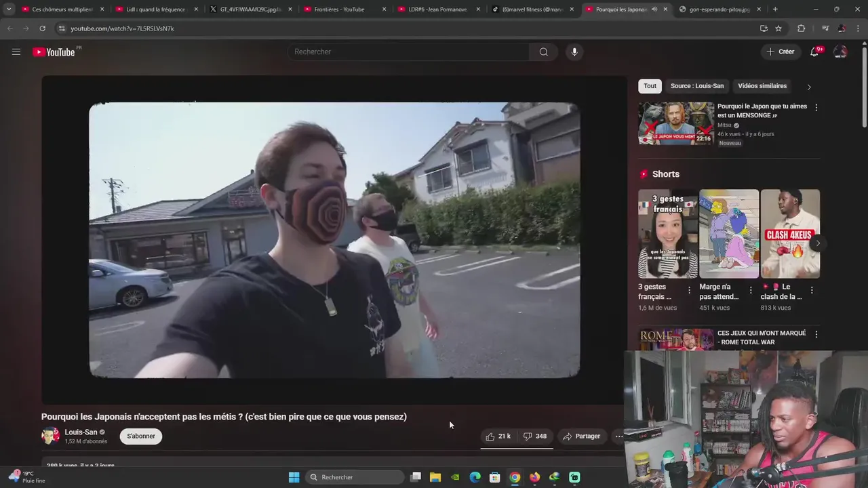The height and width of the screenshot is (488, 868).
Task: Switch to 'Frontières - YouTube' tab
Action: pos(343,9)
